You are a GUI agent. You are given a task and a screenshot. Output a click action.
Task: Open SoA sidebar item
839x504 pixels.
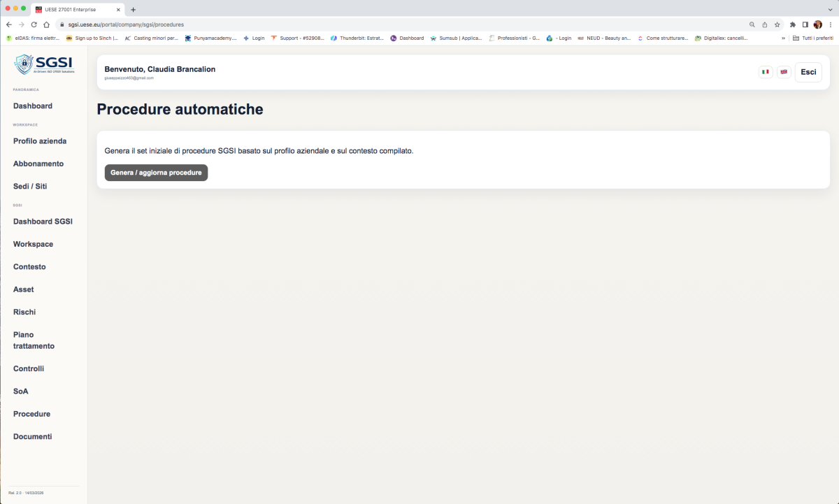tap(21, 391)
